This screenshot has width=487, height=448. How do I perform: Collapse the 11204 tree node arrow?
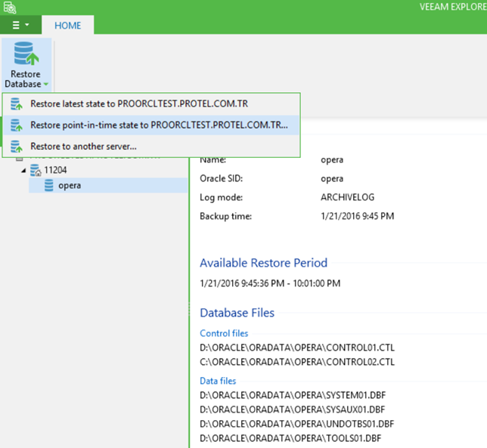pos(23,171)
